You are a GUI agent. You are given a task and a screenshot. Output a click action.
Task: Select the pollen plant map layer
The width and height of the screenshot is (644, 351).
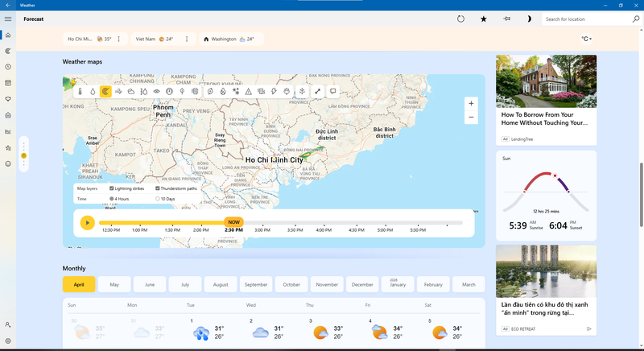point(302,92)
